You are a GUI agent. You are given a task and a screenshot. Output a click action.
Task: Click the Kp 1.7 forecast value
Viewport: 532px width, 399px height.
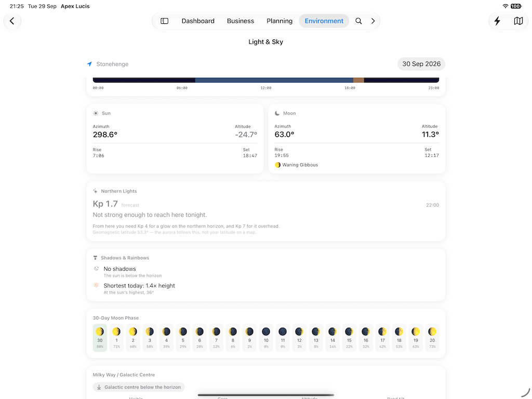tap(105, 204)
